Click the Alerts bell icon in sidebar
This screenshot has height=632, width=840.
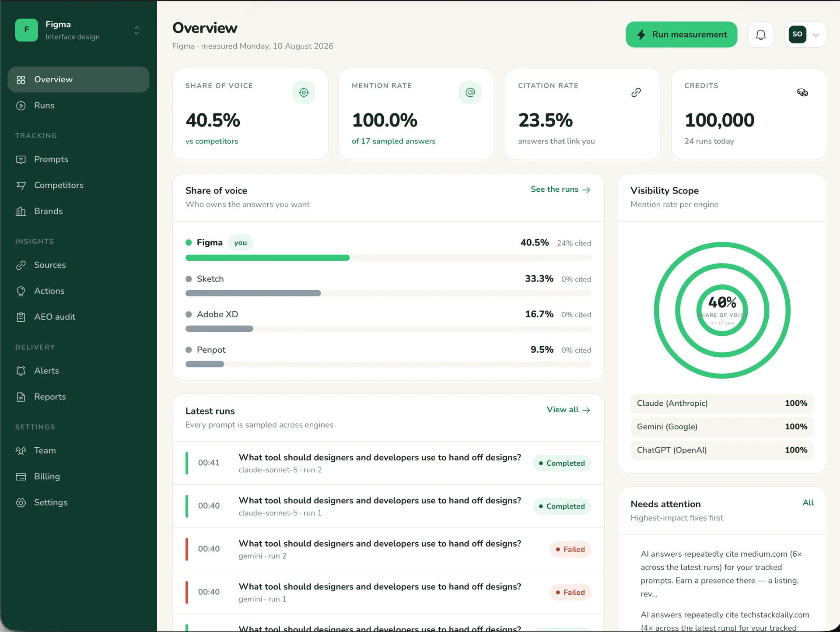(21, 371)
